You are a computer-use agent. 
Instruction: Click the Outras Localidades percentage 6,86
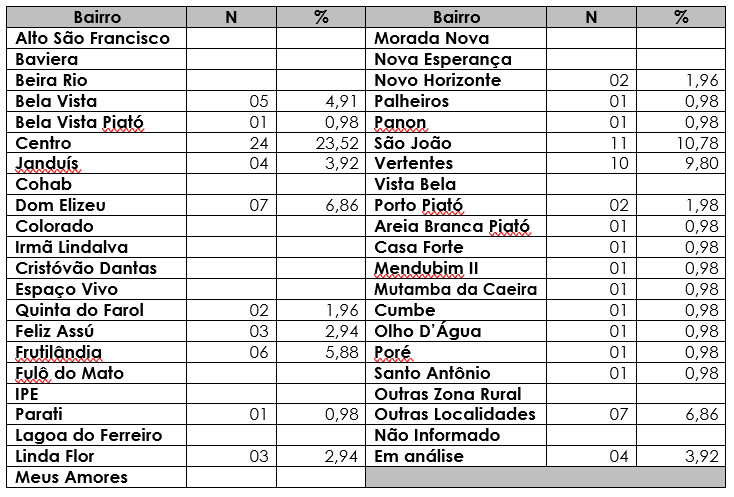coord(702,415)
